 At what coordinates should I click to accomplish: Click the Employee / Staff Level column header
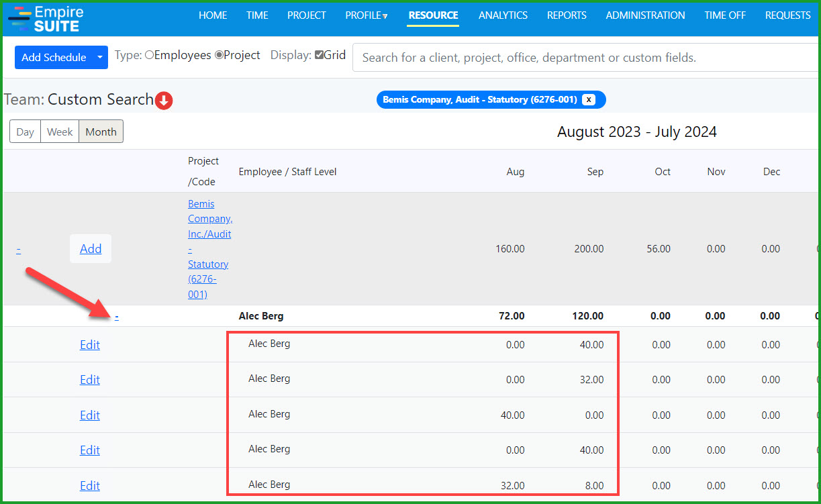coord(287,172)
